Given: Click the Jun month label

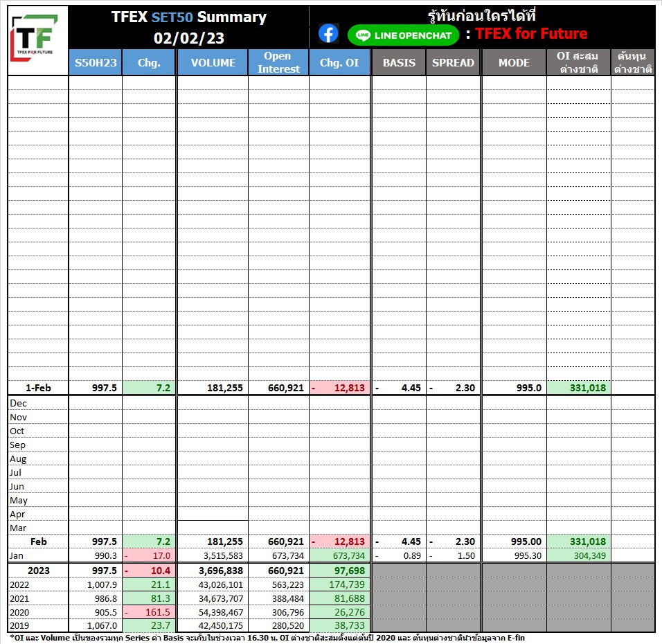Looking at the screenshot, I should (x=17, y=487).
